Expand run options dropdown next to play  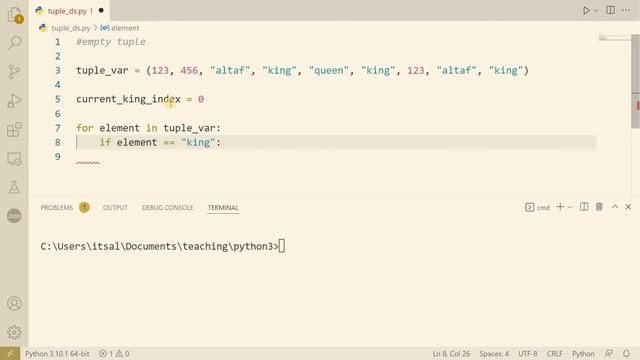[x=596, y=11]
